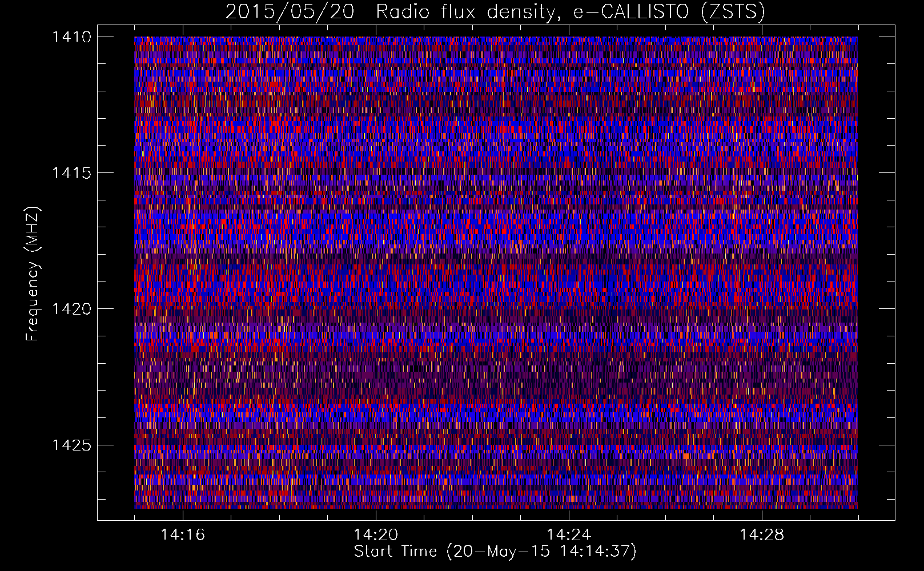Click the "Start Time (20-May-15 14:14:37)" label
The width and height of the screenshot is (924, 571).
[x=495, y=552]
